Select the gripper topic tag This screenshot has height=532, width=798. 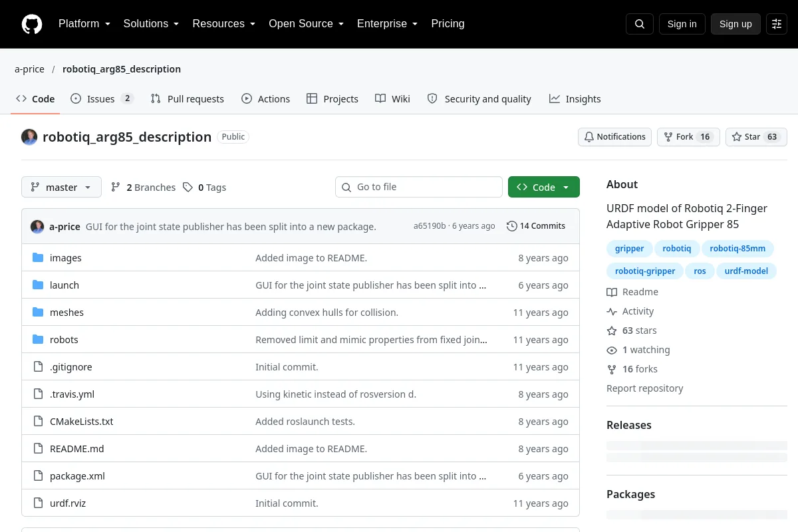coord(629,249)
